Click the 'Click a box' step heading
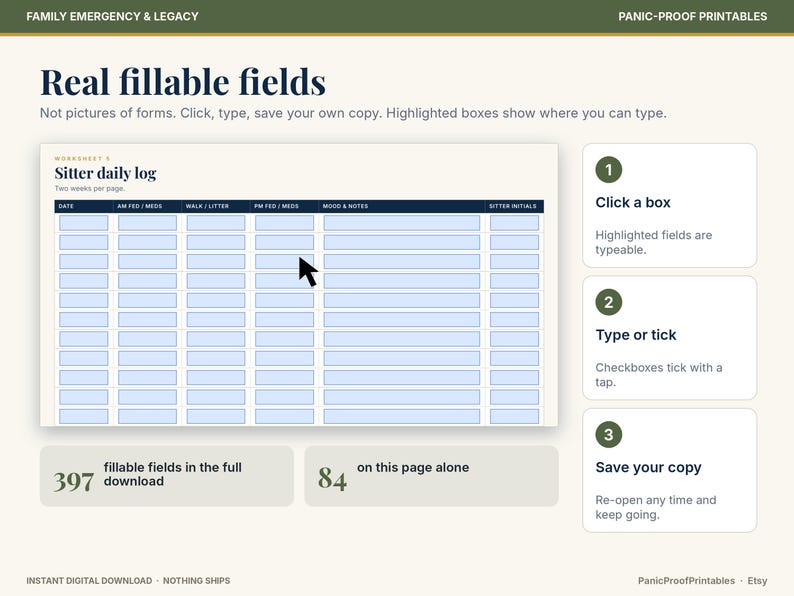 click(632, 203)
